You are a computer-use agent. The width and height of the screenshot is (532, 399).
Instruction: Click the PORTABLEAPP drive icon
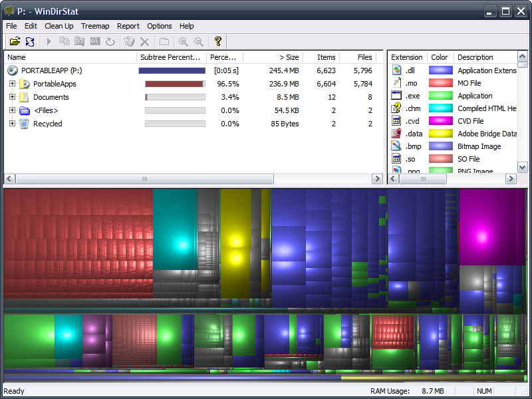point(13,70)
